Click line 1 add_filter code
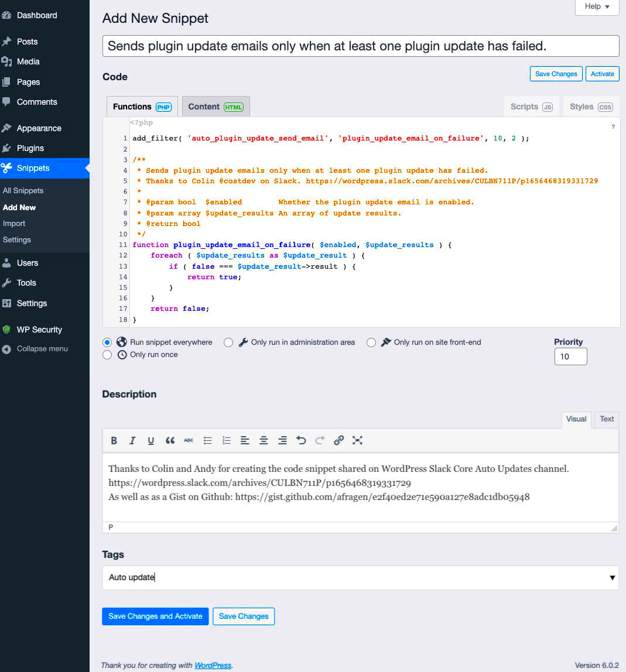This screenshot has height=672, width=626. (331, 138)
